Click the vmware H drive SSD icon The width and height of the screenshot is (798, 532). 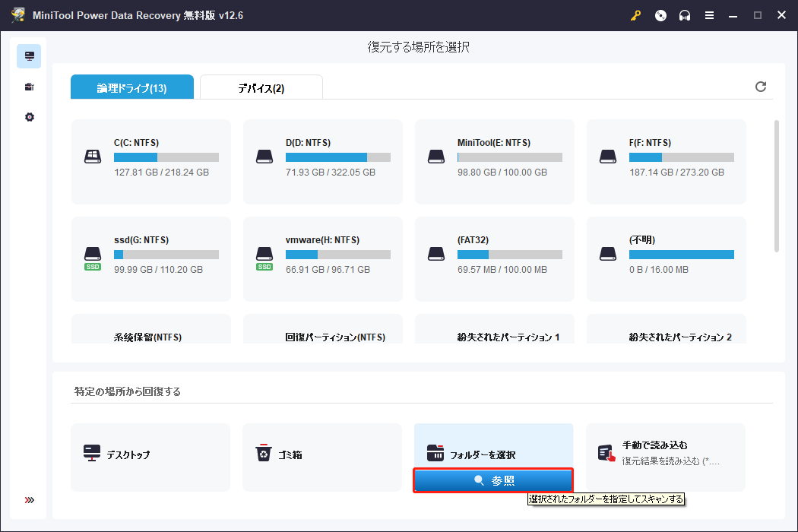pyautogui.click(x=264, y=258)
